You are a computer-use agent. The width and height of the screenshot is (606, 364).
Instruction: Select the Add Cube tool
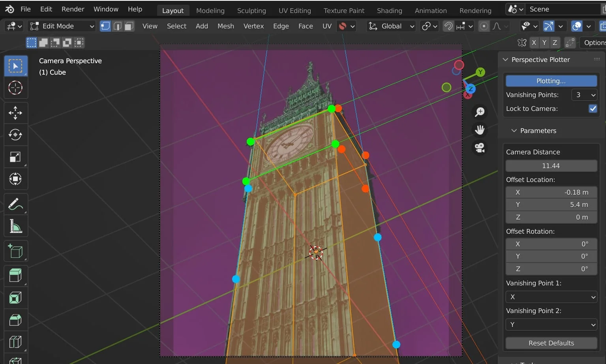pyautogui.click(x=16, y=251)
